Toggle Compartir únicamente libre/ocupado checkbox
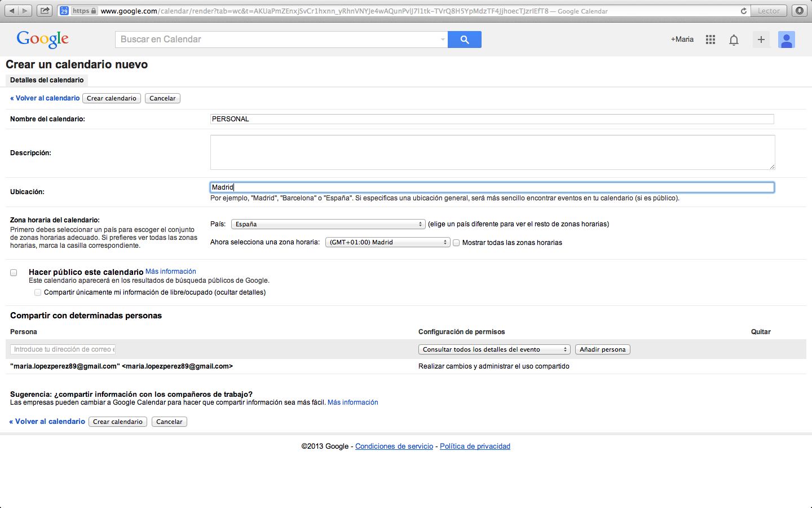This screenshot has height=508, width=812. pyautogui.click(x=38, y=292)
